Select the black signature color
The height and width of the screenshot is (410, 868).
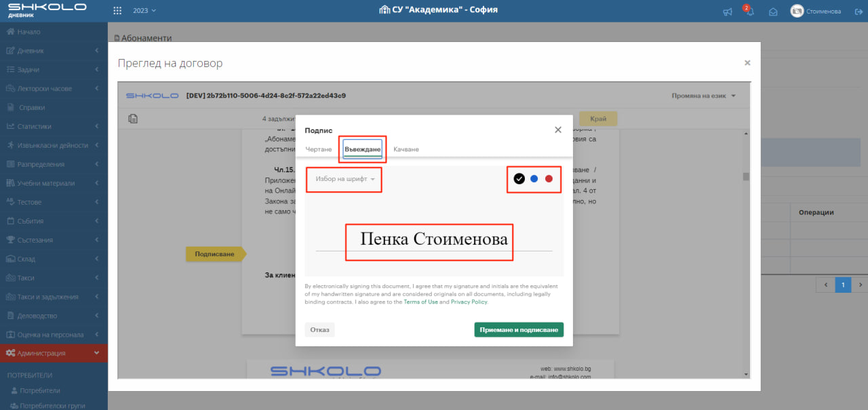[x=519, y=179]
